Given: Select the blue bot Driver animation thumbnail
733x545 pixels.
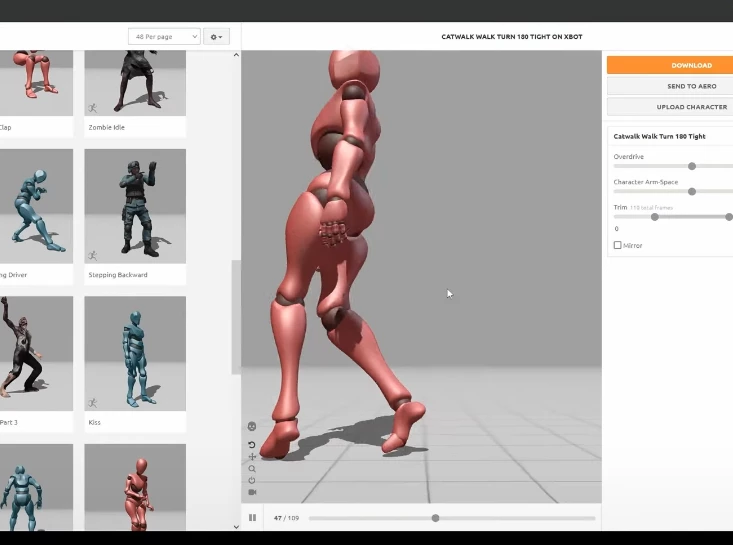Looking at the screenshot, I should pos(36,206).
